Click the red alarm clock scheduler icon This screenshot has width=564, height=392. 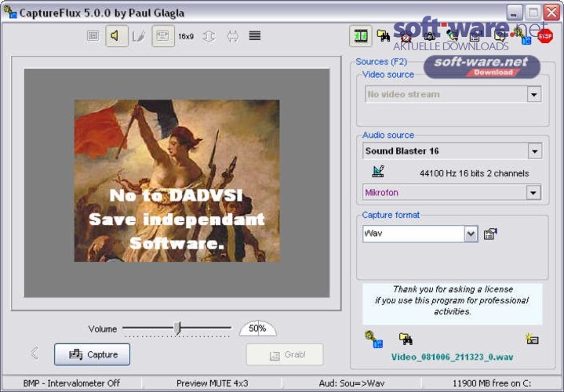click(406, 37)
